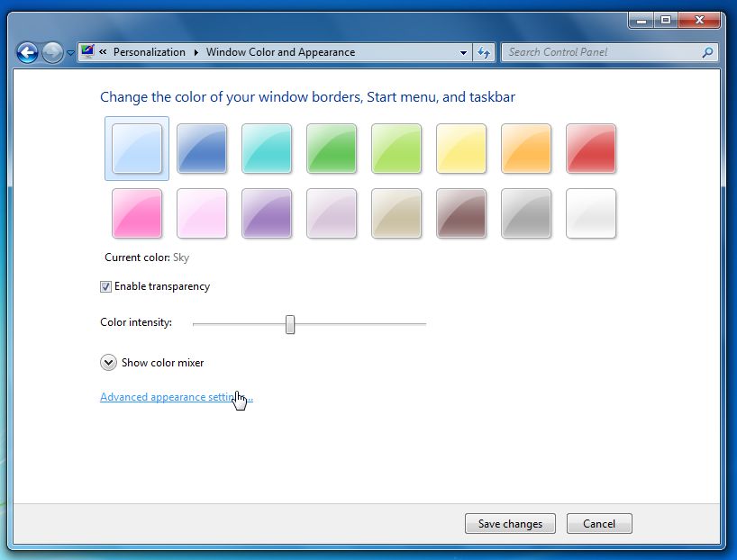Click the Control Panel icon in the breadcrumb bar

[87, 52]
